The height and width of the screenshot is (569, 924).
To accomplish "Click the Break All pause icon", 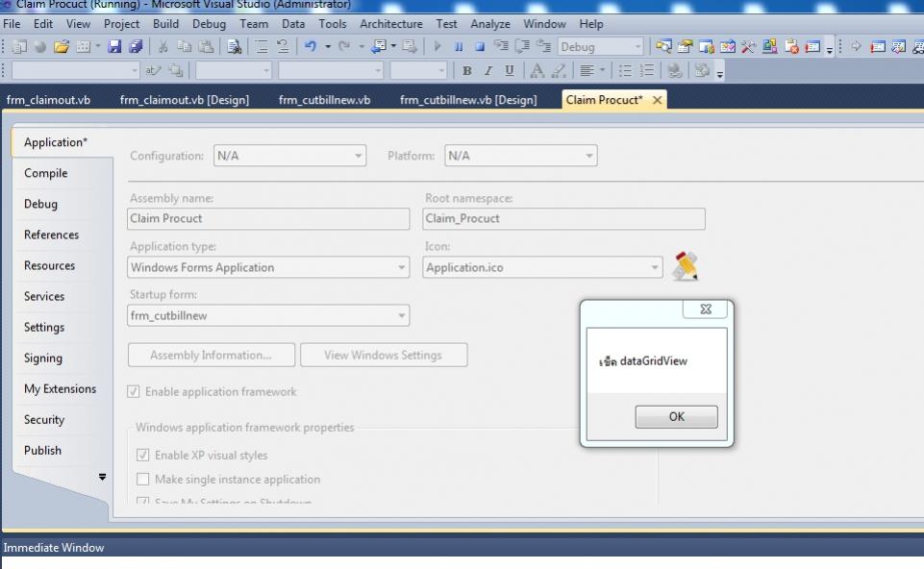I will [459, 46].
